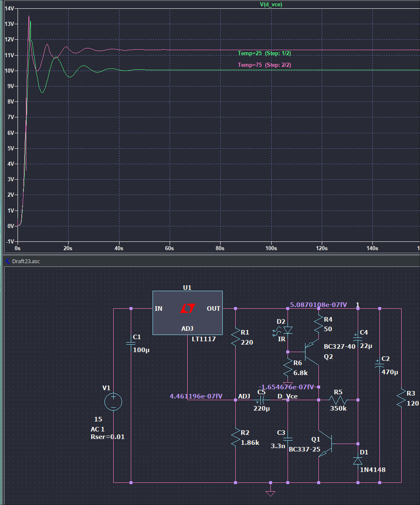
Task: Select the C5 polarized capacitor symbol
Action: [262, 400]
